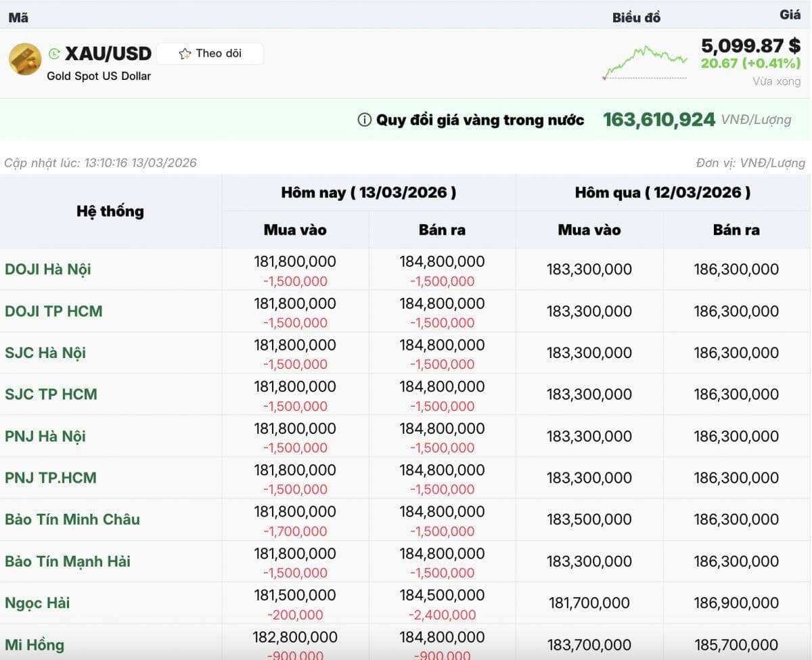
Task: Follow XAU/USD with Theo dõi button
Action: 210,53
